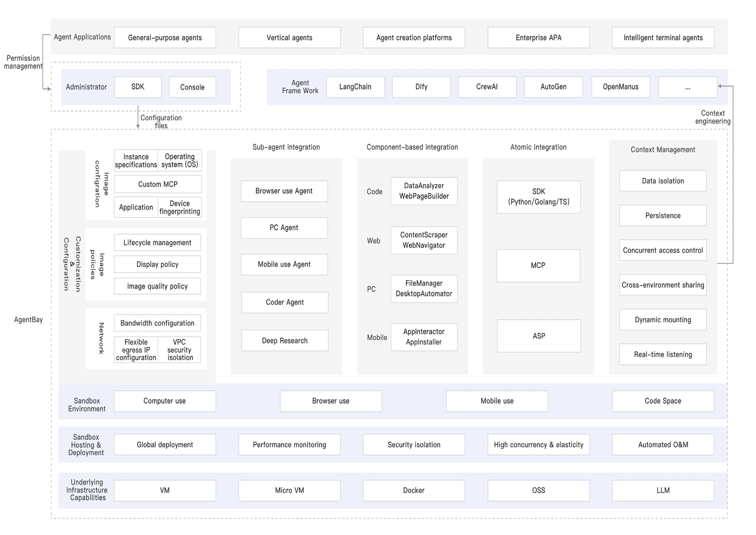Viewport: 756px width, 535px height.
Task: Click the ellipsis box after OpenManus
Action: 687,87
